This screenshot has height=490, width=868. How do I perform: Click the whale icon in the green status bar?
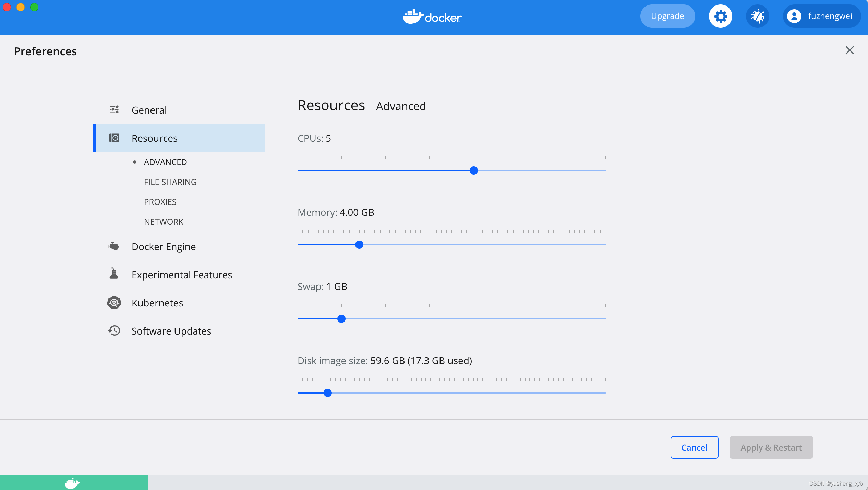pos(72,483)
